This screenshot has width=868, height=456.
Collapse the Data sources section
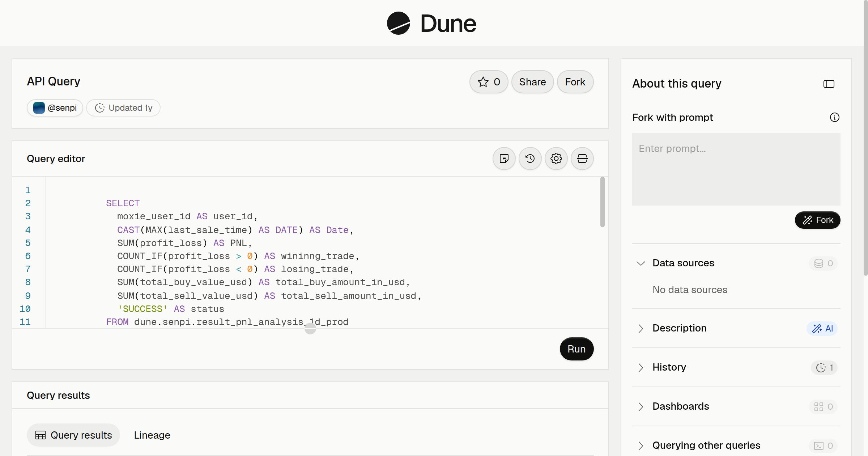click(641, 263)
